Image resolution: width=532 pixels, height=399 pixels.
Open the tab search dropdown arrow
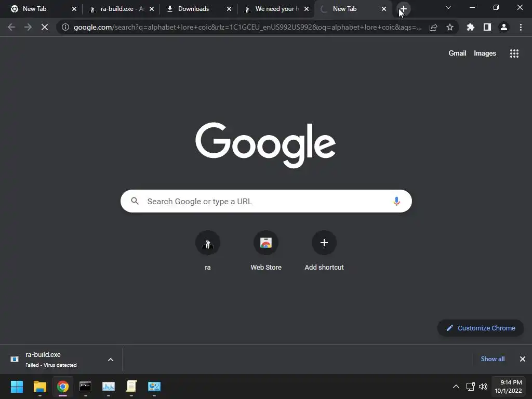448,7
